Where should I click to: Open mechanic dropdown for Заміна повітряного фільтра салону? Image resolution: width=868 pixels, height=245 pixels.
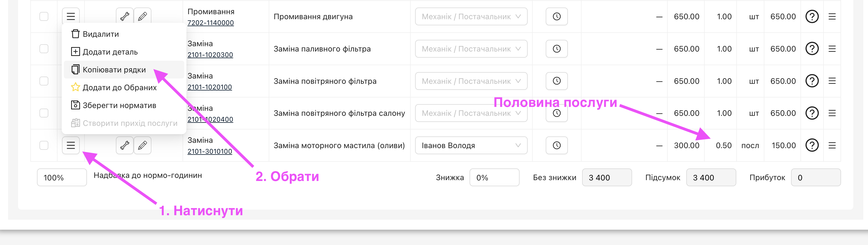471,113
